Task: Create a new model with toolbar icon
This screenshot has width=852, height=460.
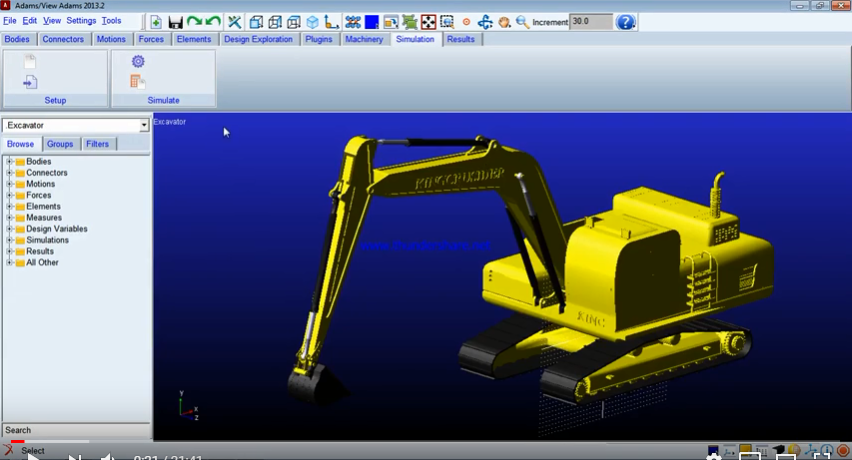Action: click(x=156, y=22)
